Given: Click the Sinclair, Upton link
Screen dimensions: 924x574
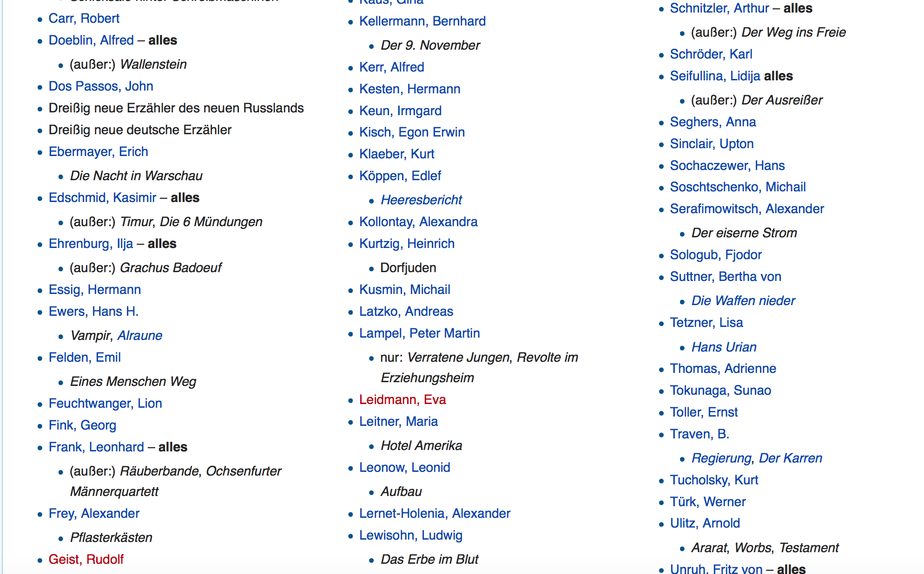Looking at the screenshot, I should [x=711, y=144].
